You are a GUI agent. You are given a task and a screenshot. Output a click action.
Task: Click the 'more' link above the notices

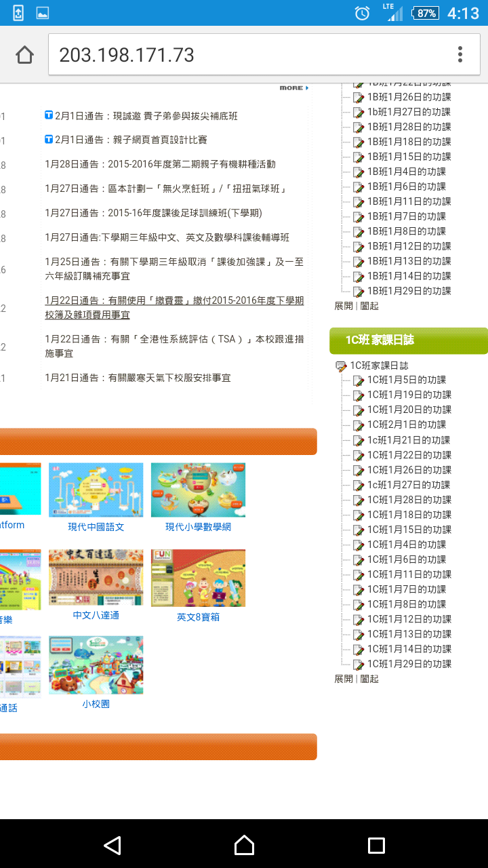tap(293, 88)
